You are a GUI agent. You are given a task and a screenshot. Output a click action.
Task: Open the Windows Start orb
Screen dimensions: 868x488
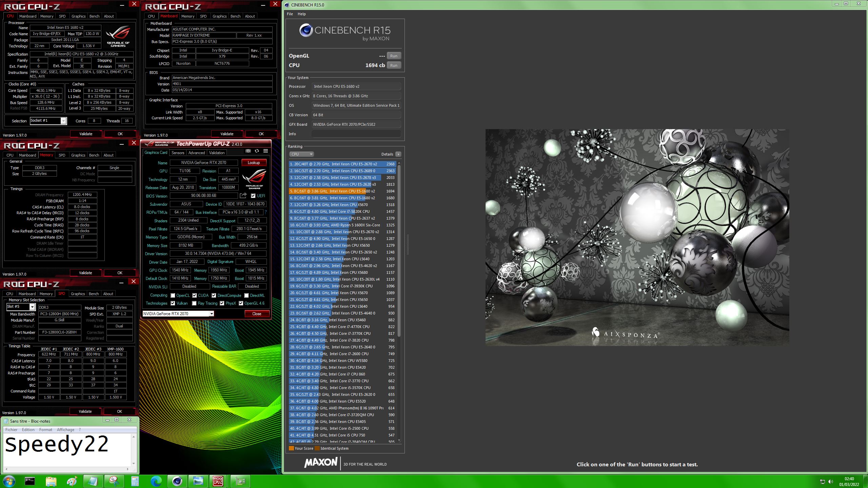(x=9, y=481)
